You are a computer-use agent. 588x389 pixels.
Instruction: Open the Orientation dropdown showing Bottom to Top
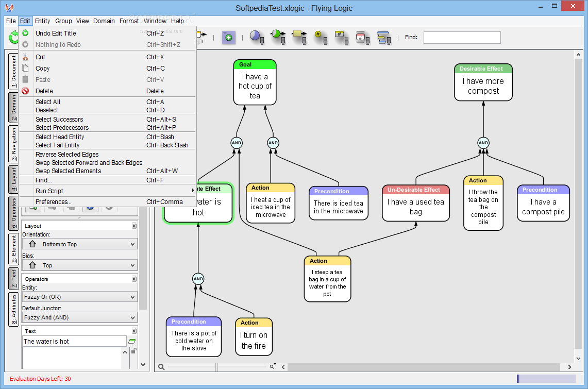pos(80,244)
